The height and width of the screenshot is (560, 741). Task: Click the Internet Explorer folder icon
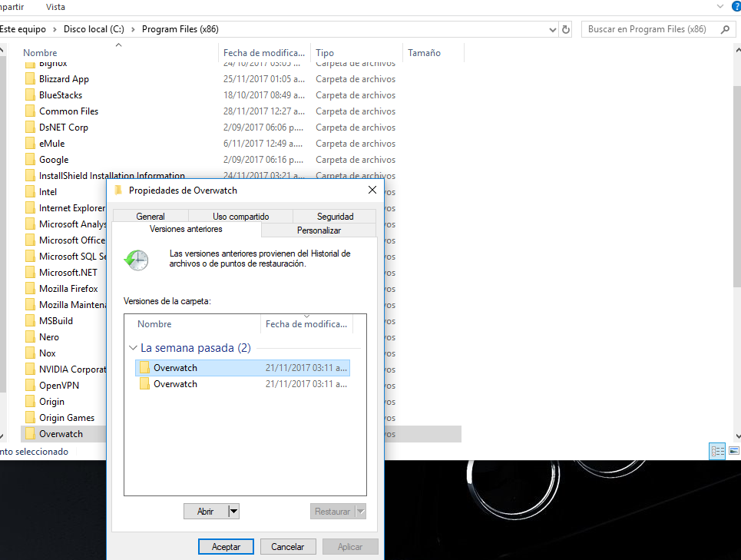30,208
